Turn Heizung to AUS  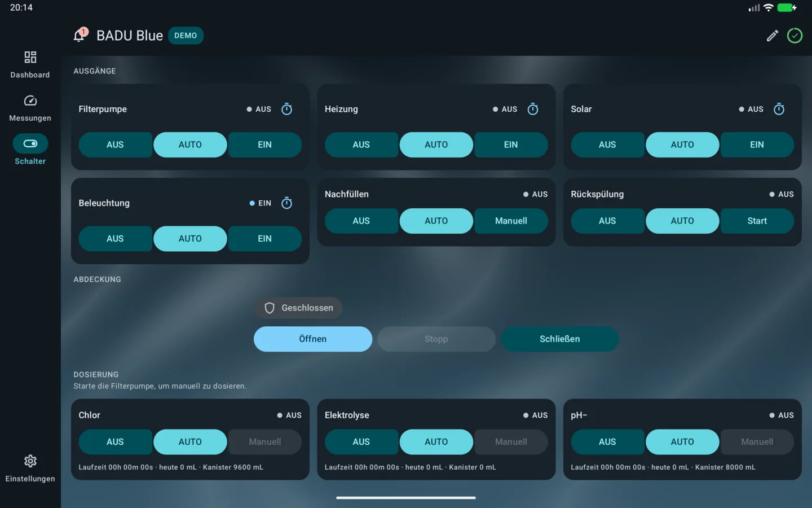(x=361, y=144)
